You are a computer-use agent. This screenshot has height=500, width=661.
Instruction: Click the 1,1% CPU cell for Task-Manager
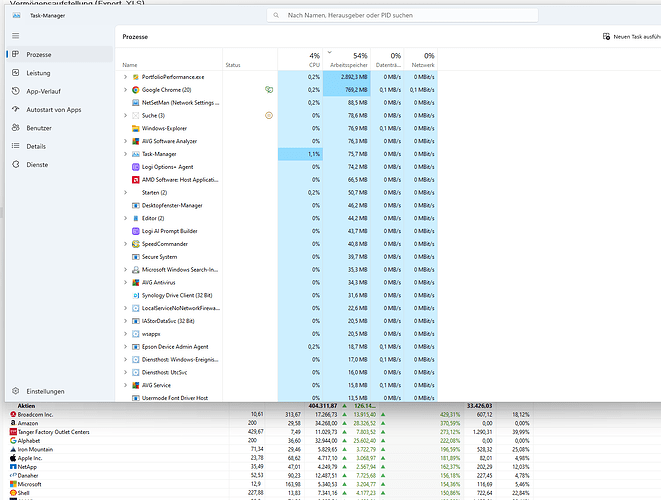click(300, 154)
